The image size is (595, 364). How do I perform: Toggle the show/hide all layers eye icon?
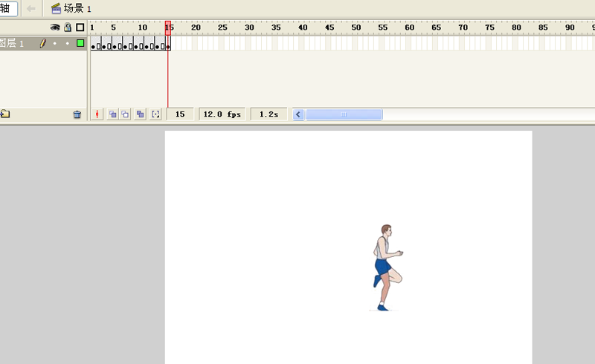[x=55, y=27]
